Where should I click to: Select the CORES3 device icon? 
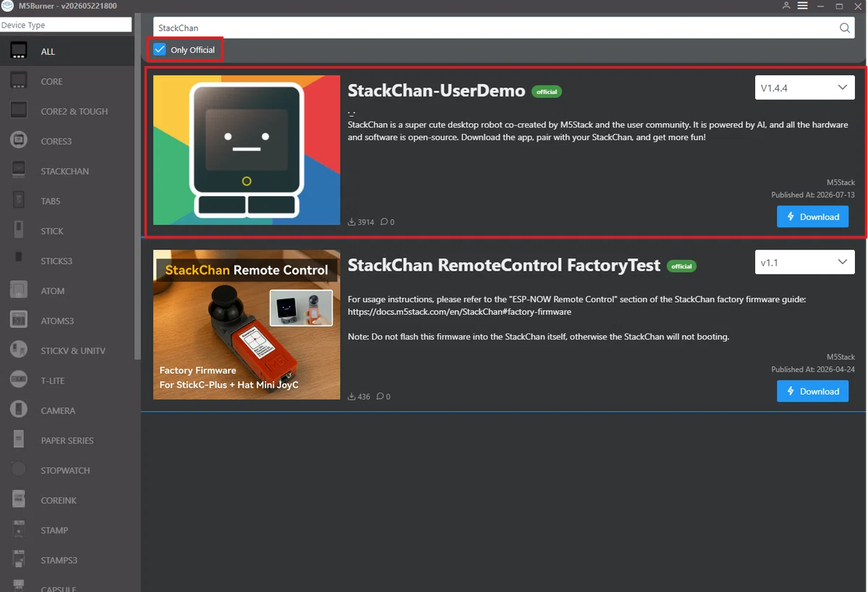[19, 141]
